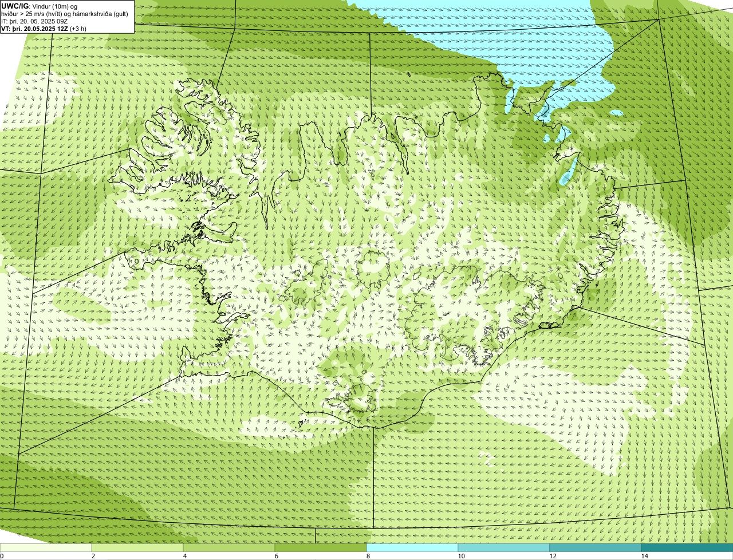Click the light cyan 8–10 m/s legend swatch
The image size is (733, 560).
point(412,547)
